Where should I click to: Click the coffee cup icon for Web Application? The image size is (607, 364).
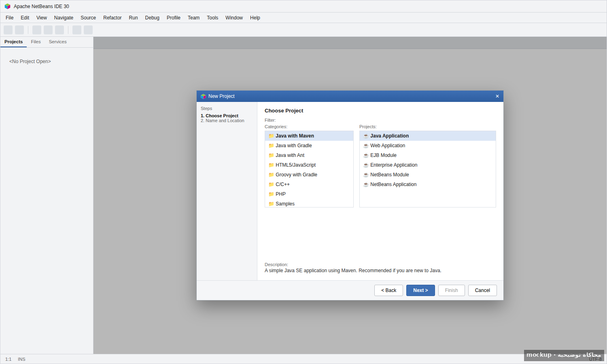tap(366, 146)
